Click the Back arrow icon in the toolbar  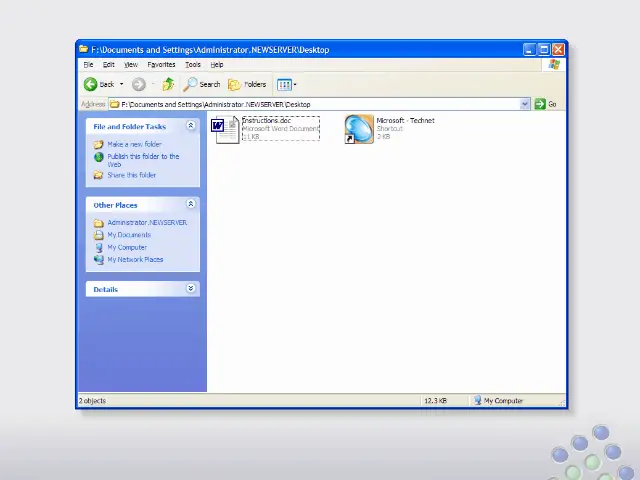pos(90,85)
